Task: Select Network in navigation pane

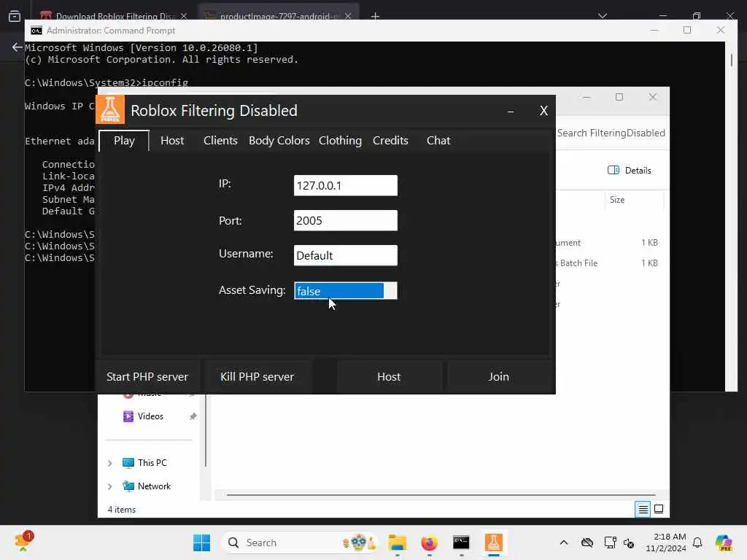Action: point(146,486)
